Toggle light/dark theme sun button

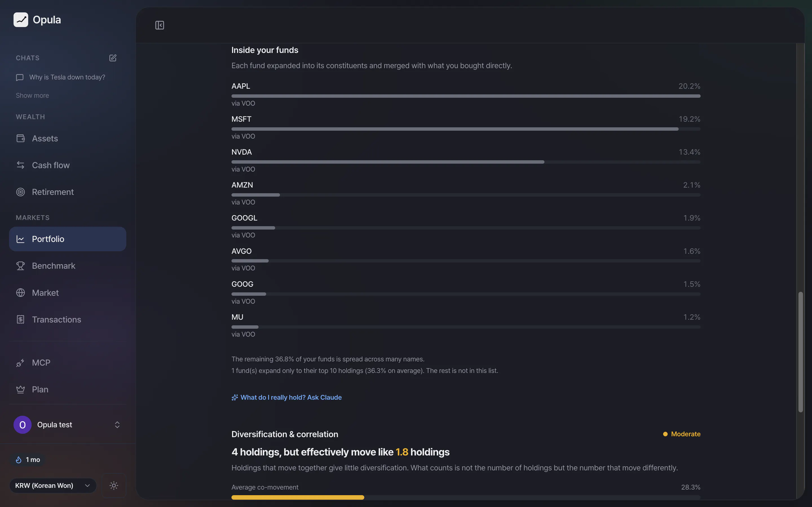(x=114, y=485)
